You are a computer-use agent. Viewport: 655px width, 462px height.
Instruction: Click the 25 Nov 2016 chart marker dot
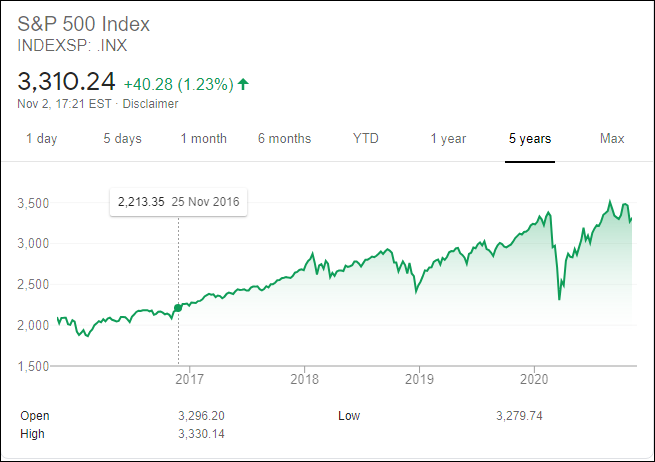click(x=179, y=308)
